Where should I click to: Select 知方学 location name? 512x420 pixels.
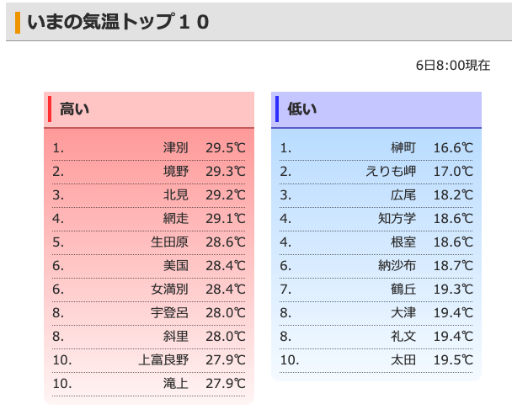397,219
